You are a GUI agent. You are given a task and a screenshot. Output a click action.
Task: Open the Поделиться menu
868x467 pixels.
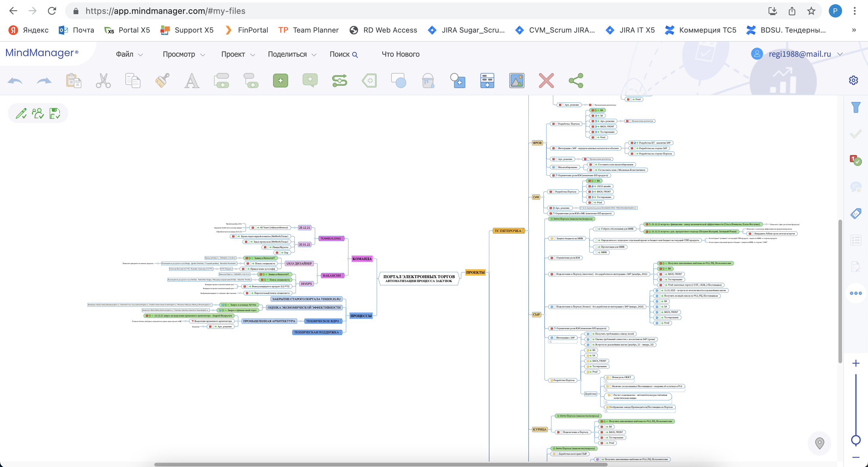point(292,54)
